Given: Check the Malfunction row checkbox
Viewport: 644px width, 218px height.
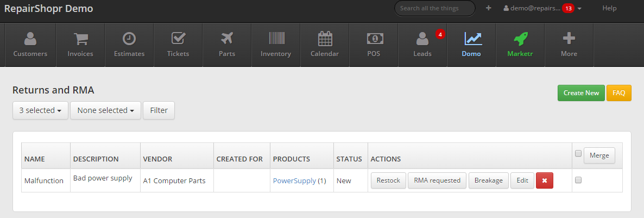Looking at the screenshot, I should click(578, 180).
